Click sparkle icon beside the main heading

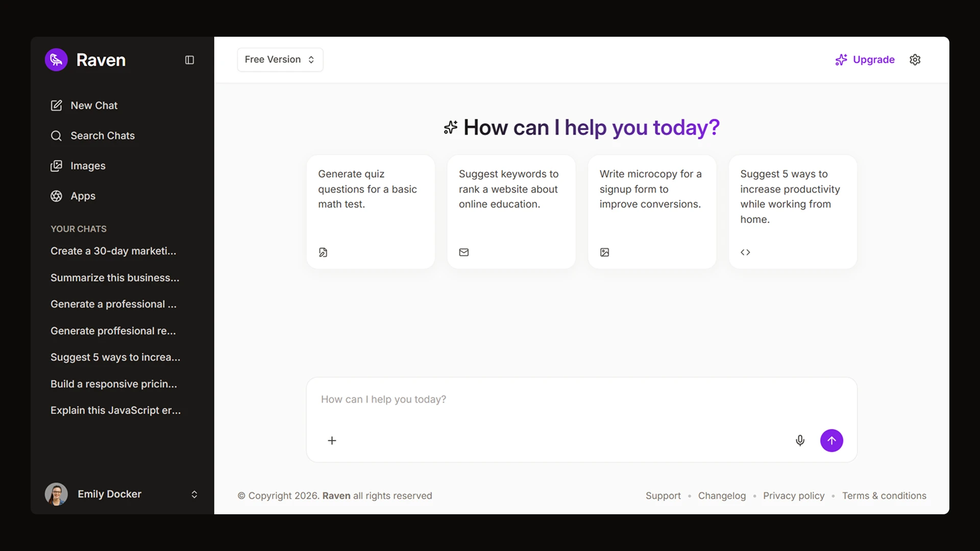(x=450, y=128)
